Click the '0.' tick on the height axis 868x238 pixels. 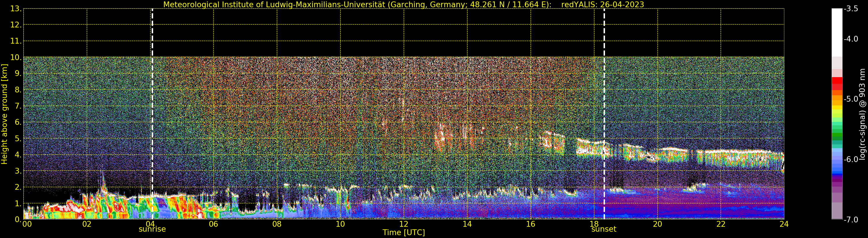[x=18, y=220]
